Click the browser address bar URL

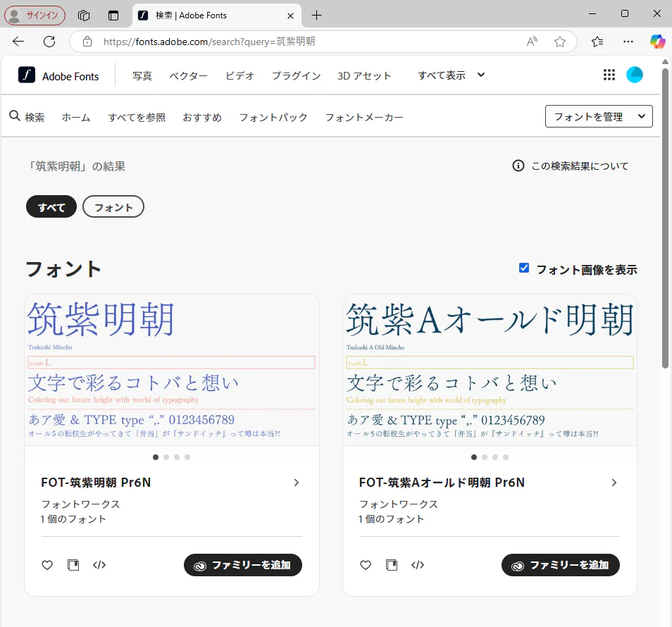coord(209,42)
